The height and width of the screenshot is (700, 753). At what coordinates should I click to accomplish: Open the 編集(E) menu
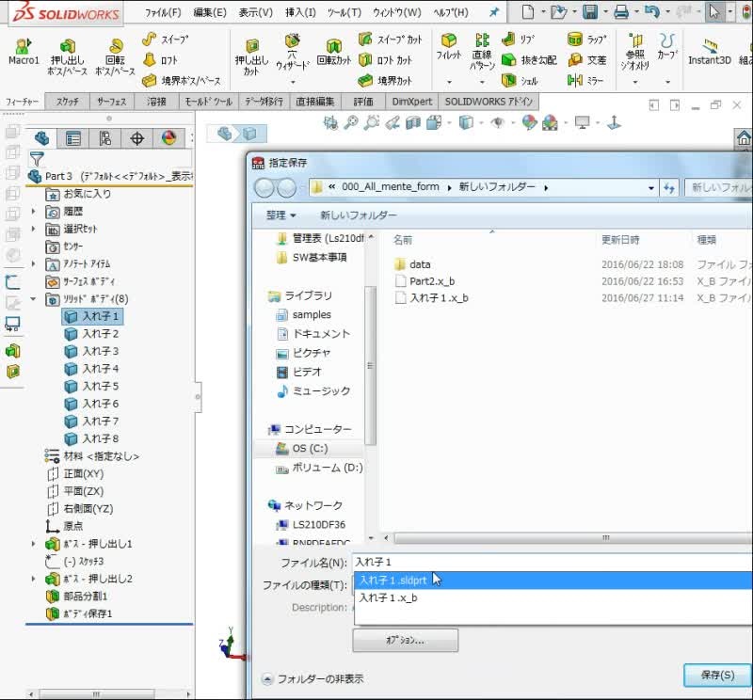pyautogui.click(x=210, y=13)
